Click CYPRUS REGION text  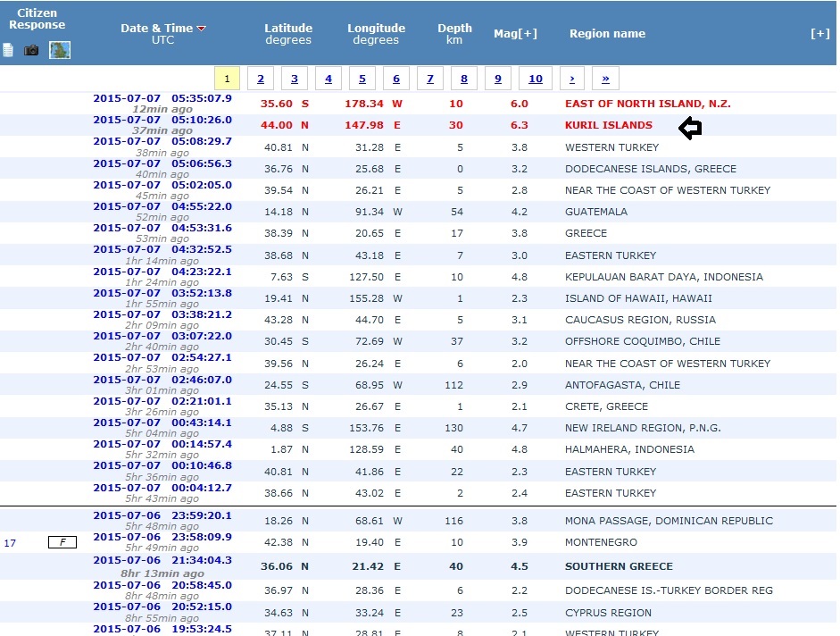pos(608,613)
